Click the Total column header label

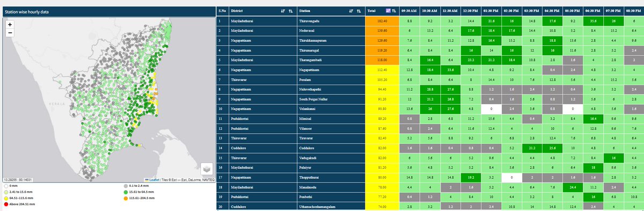[x=371, y=11]
